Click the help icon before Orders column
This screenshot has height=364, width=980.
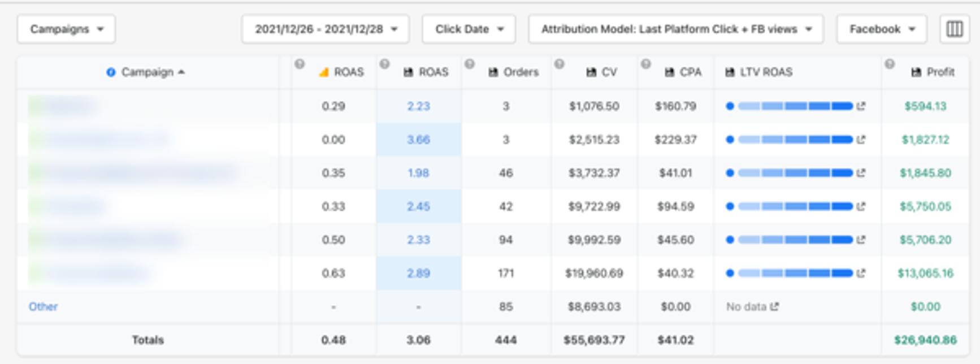click(x=469, y=64)
